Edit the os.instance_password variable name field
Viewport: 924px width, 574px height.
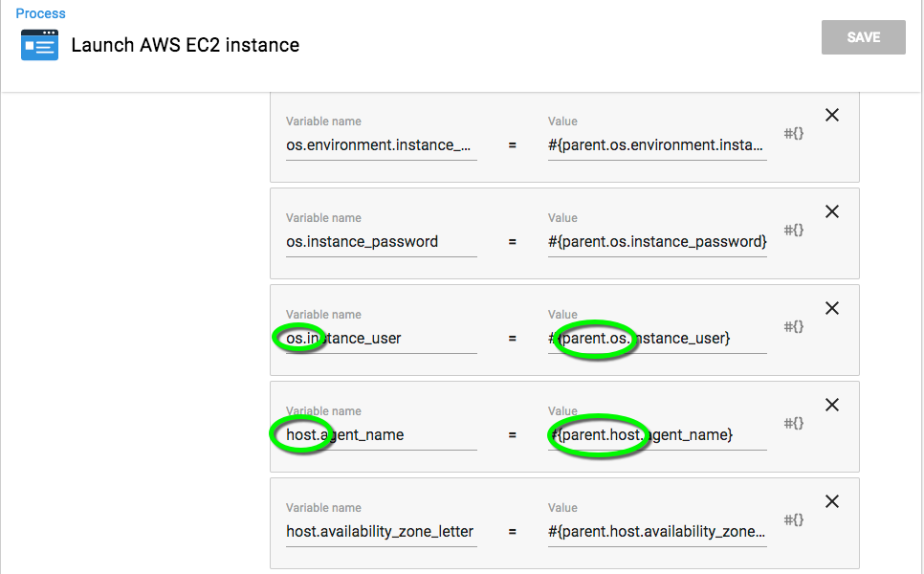pos(382,242)
